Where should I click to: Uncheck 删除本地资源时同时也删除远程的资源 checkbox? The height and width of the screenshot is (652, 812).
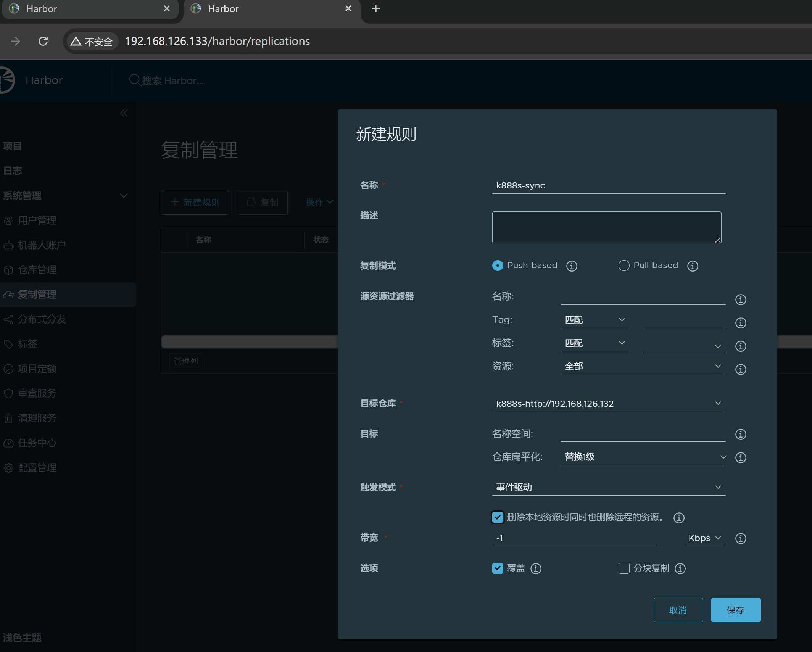coord(497,517)
